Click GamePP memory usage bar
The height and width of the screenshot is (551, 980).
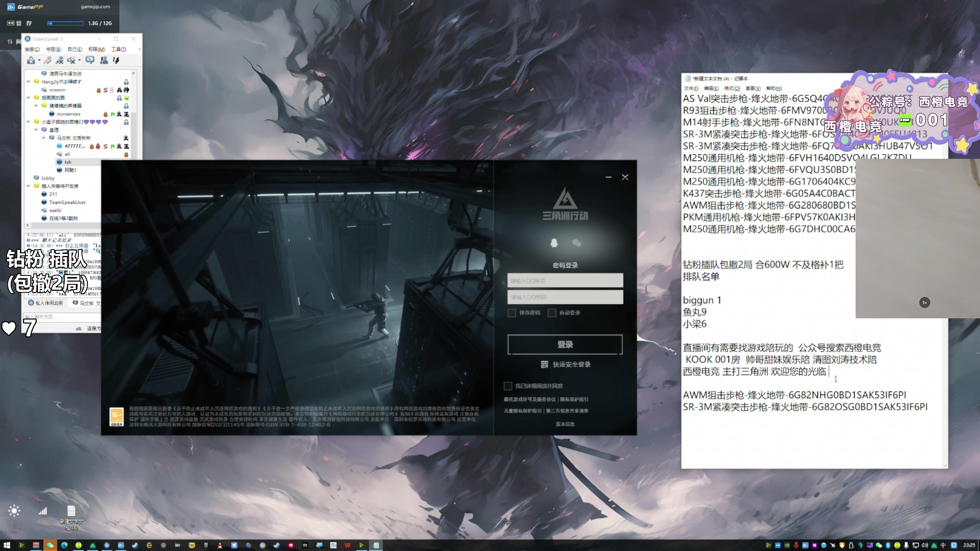[x=65, y=23]
